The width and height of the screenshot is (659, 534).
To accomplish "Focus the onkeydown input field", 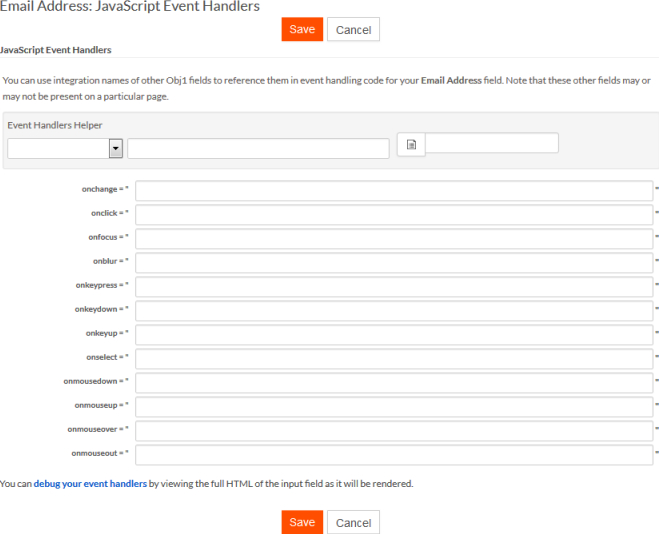I will [394, 310].
